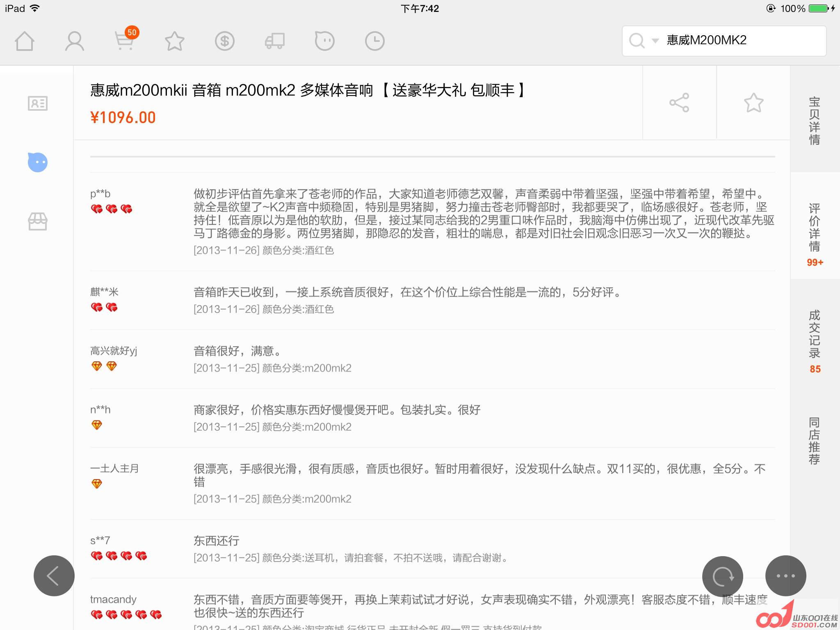Open the more options ellipsis button

[x=786, y=576]
